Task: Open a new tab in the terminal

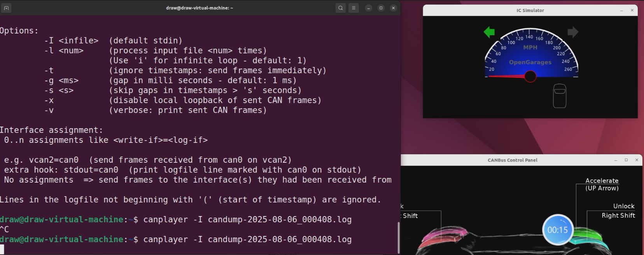Action: [6, 8]
